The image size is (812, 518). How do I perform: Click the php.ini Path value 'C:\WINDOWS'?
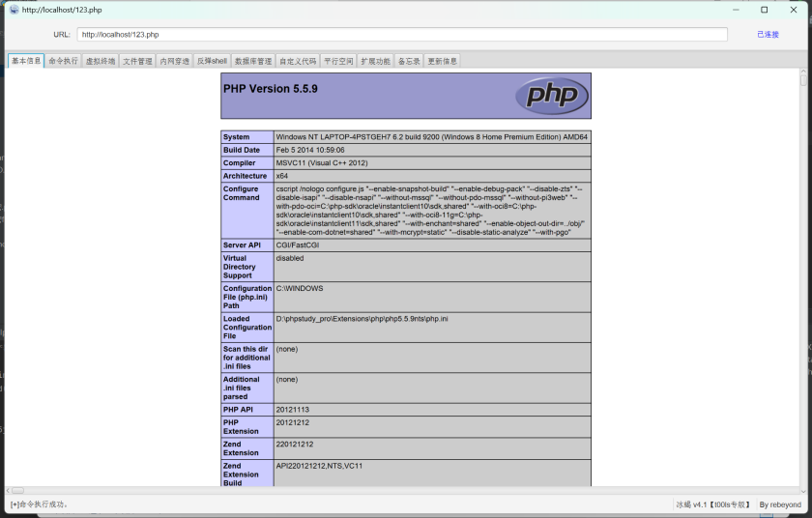[300, 288]
